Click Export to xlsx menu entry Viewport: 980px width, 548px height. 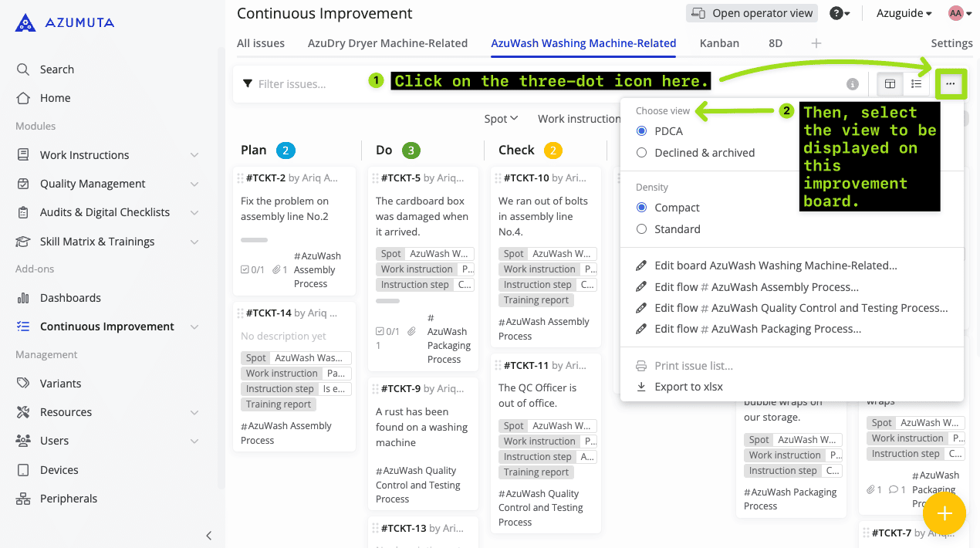[x=688, y=387]
